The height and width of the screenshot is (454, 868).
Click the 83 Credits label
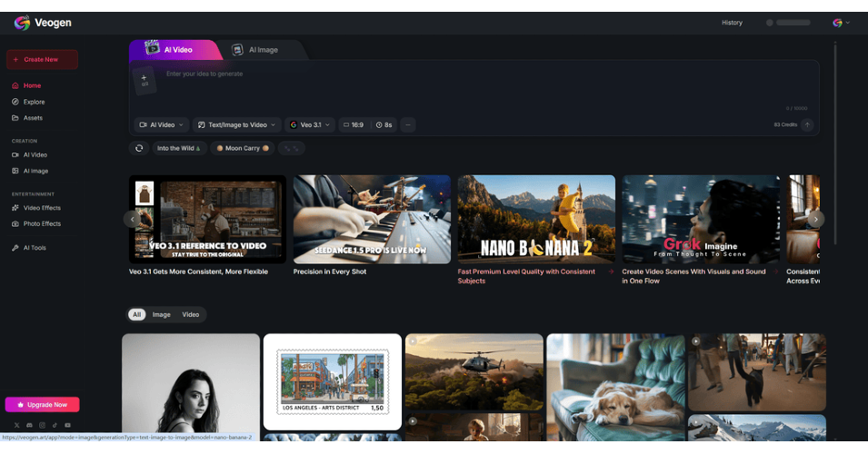click(x=785, y=125)
